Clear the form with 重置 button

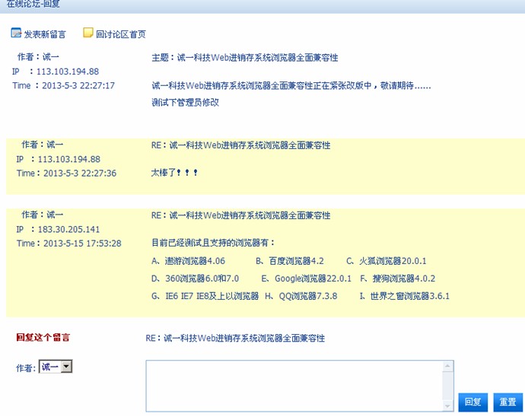[x=508, y=402]
